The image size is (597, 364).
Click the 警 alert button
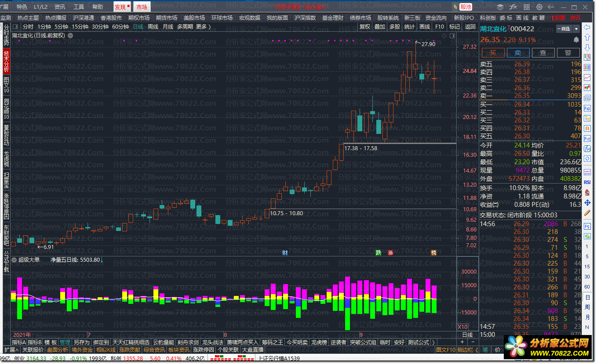(568, 53)
